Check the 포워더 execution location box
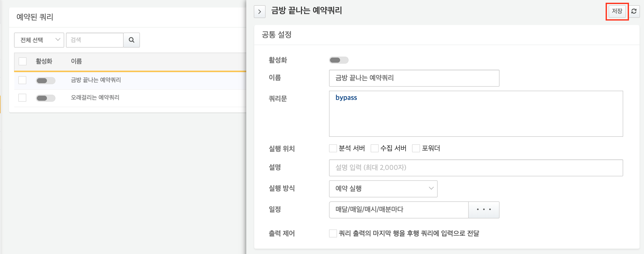Image resolution: width=644 pixels, height=254 pixels. (416, 148)
